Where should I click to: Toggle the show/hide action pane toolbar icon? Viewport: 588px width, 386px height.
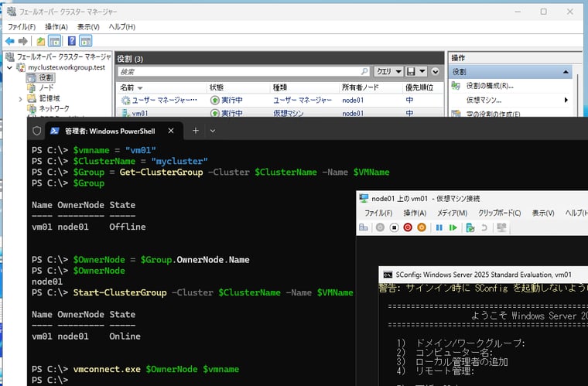(x=86, y=41)
